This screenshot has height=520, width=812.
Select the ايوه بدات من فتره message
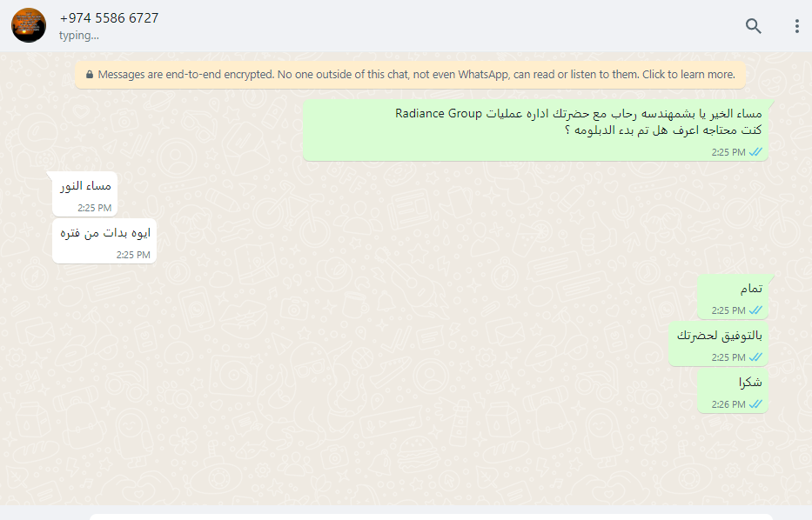point(104,241)
